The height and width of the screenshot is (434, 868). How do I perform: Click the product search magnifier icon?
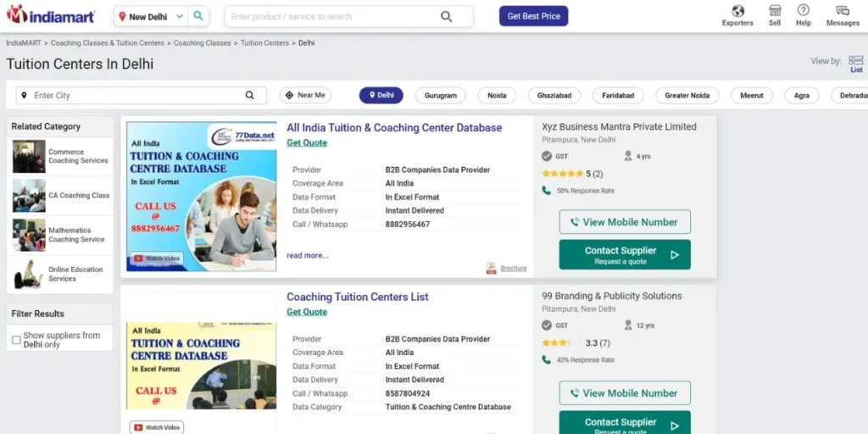tap(446, 17)
